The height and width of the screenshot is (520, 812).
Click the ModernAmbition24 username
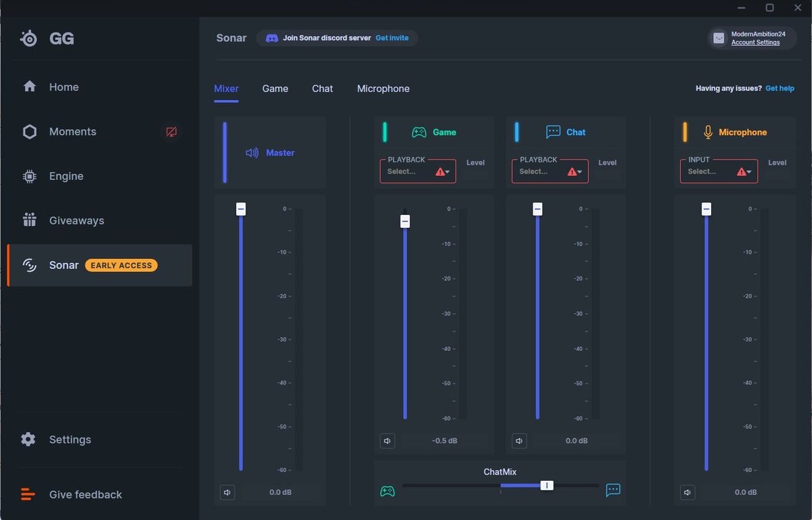[758, 34]
